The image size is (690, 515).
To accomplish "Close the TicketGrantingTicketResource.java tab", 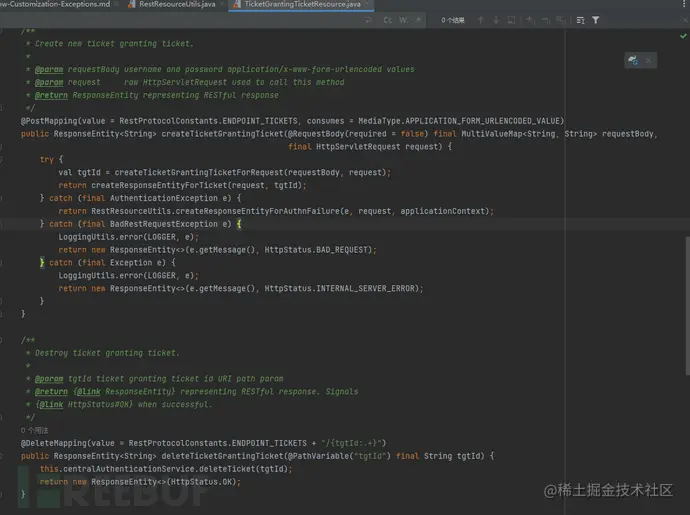I will coord(367,4).
